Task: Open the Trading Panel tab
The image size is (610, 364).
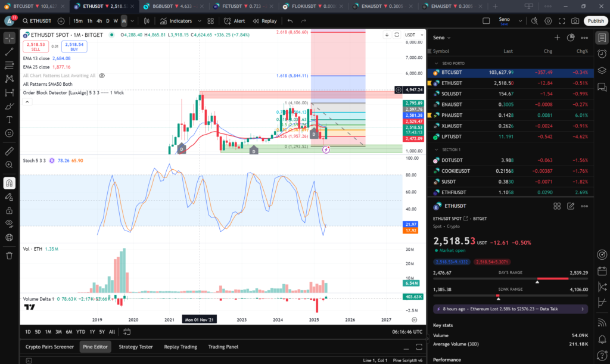Action: point(223,347)
